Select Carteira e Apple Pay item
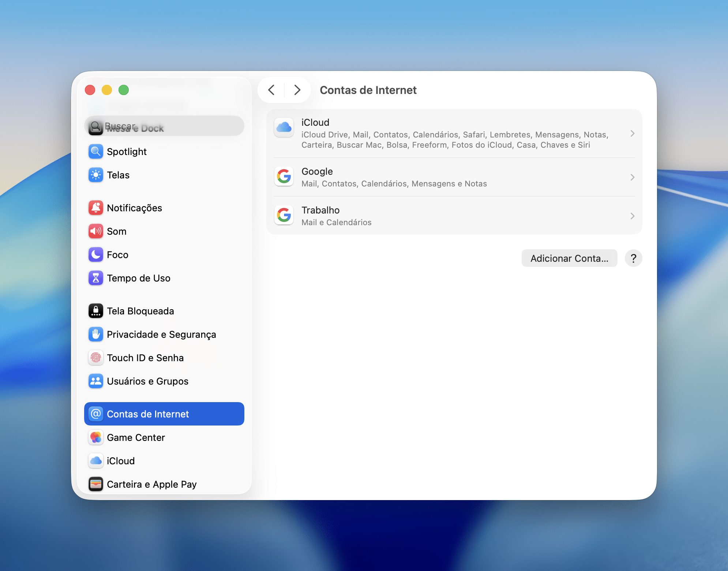 point(151,484)
